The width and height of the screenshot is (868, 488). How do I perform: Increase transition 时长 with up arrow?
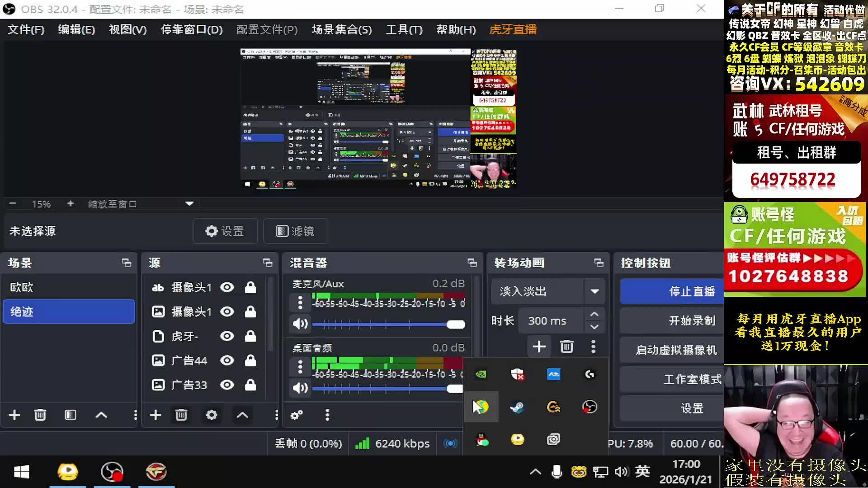(x=594, y=314)
